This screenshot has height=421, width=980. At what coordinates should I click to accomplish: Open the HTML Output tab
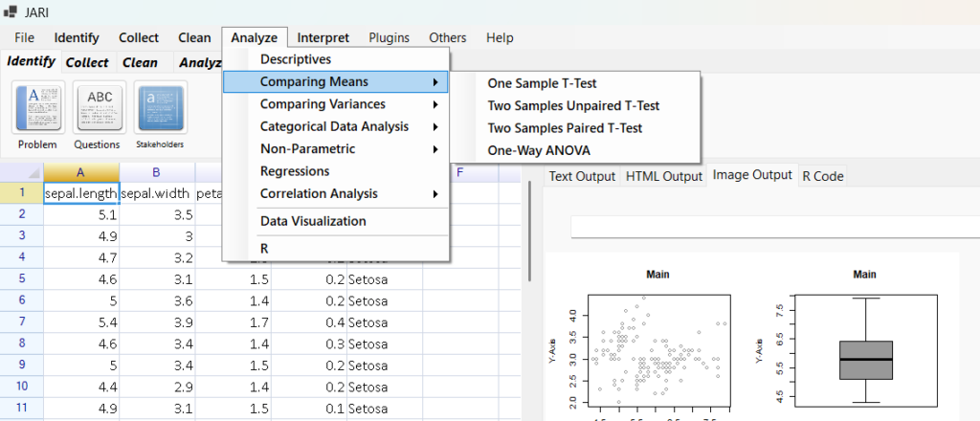663,176
